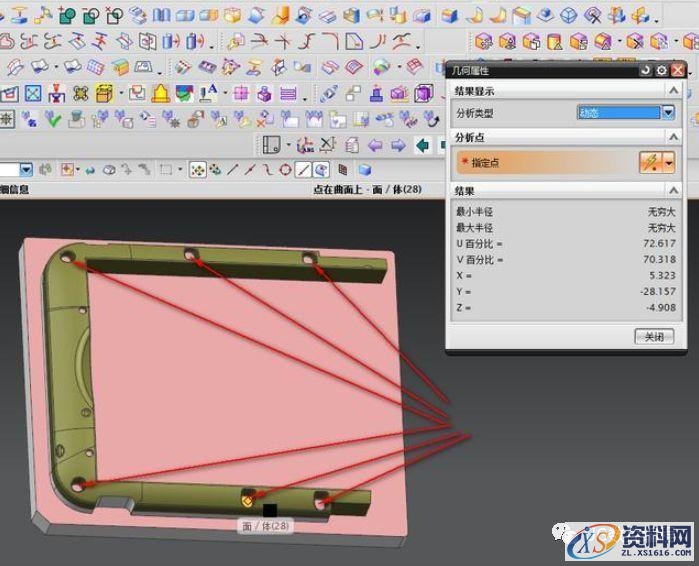Open the selection filter combo box dropdown
This screenshot has width=699, height=566.
(26, 170)
